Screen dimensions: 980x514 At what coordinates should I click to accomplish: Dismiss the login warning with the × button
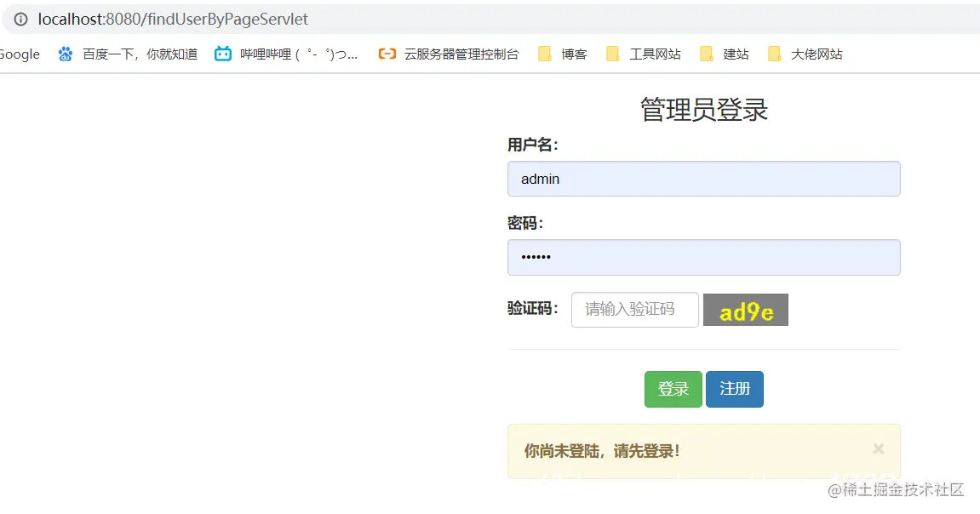(x=878, y=449)
